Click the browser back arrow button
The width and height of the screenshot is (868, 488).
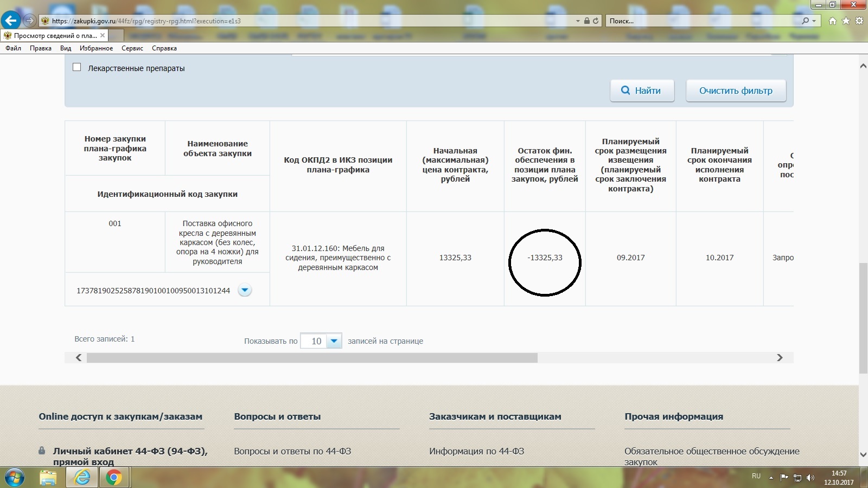click(11, 21)
